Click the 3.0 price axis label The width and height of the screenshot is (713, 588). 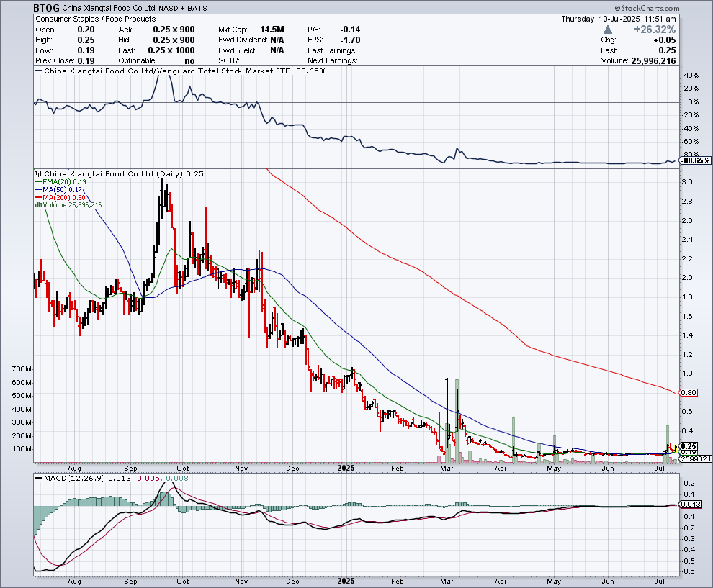tap(687, 182)
